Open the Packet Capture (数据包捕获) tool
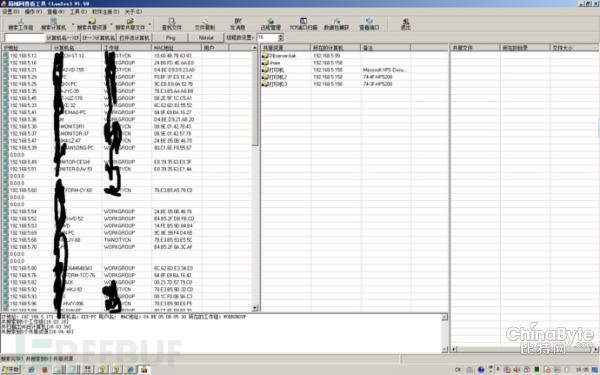 tap(336, 24)
